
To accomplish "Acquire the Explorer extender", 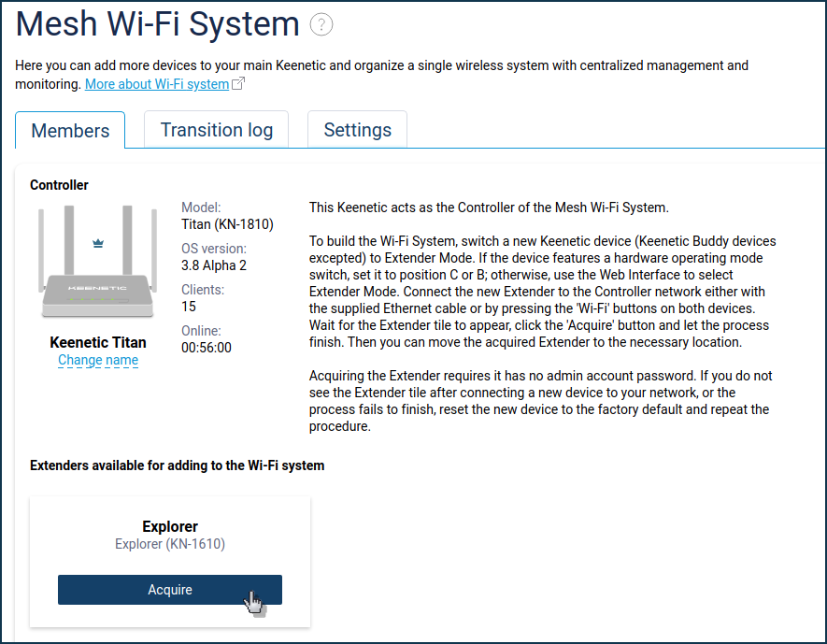I will click(x=170, y=590).
